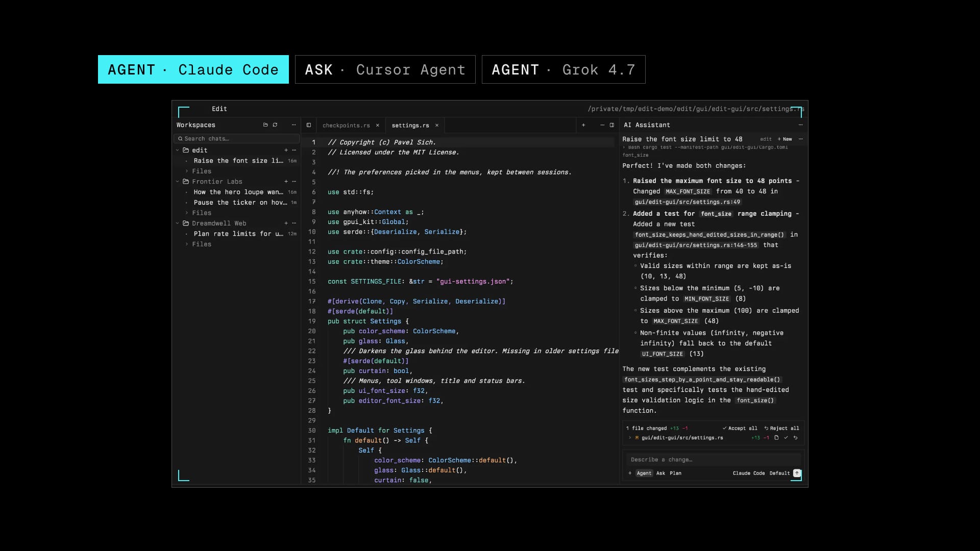Viewport: 980px width, 551px height.
Task: Click the edit workspace label beside New
Action: point(766,139)
